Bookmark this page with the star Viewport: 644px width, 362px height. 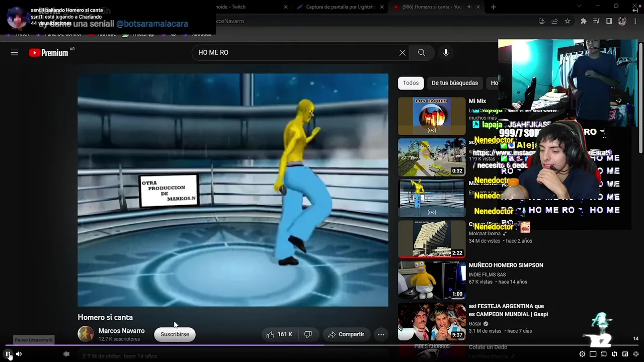(x=568, y=21)
